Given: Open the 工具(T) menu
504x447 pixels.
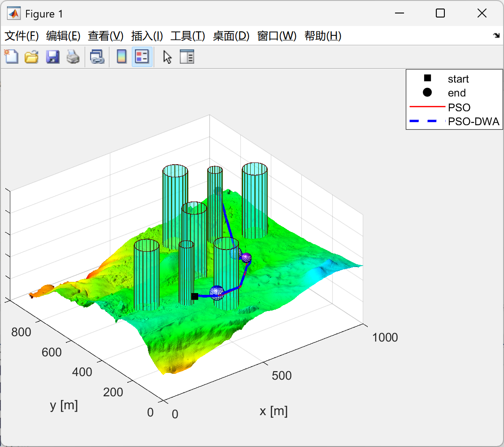Looking at the screenshot, I should [x=188, y=36].
